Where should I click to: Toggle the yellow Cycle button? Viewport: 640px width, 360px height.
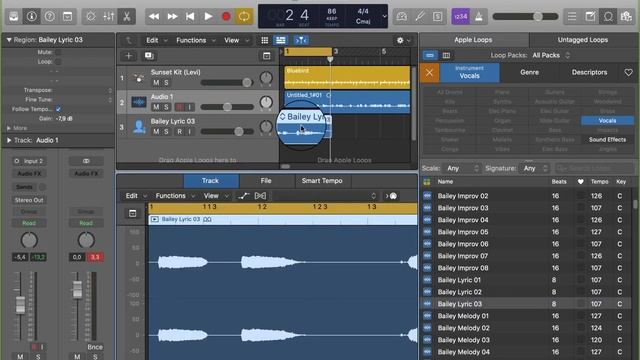point(244,16)
